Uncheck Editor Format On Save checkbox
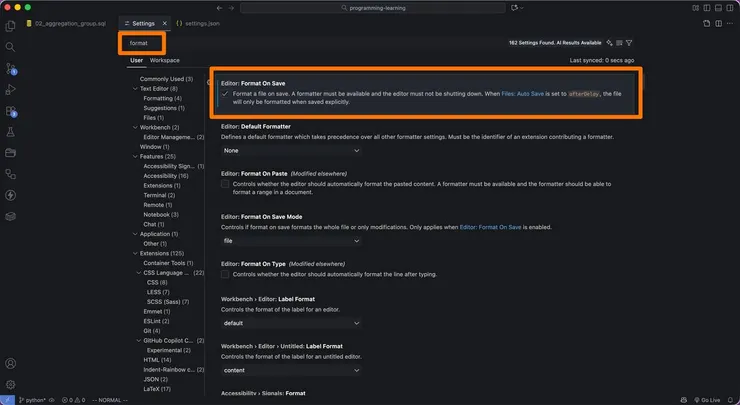740x405 pixels. point(225,94)
